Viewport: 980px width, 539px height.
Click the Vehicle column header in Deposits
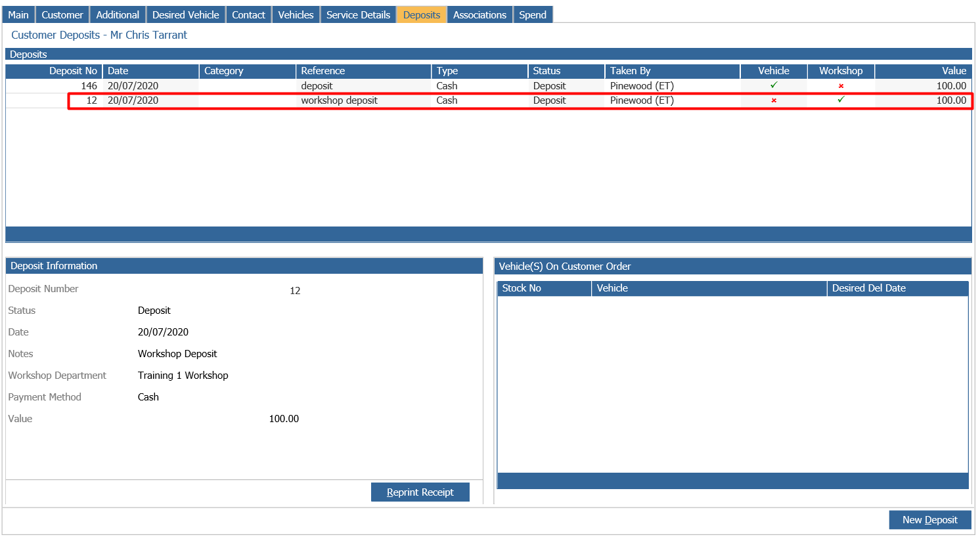click(774, 71)
